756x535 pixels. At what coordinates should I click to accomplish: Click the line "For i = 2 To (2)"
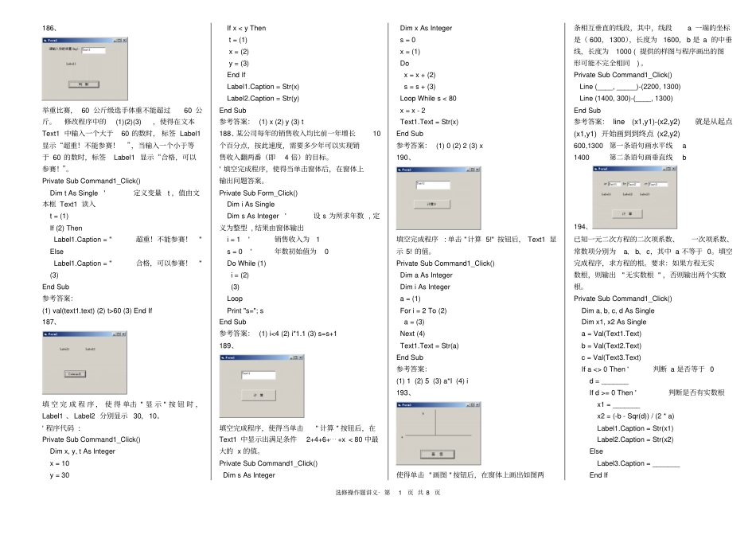(423, 310)
